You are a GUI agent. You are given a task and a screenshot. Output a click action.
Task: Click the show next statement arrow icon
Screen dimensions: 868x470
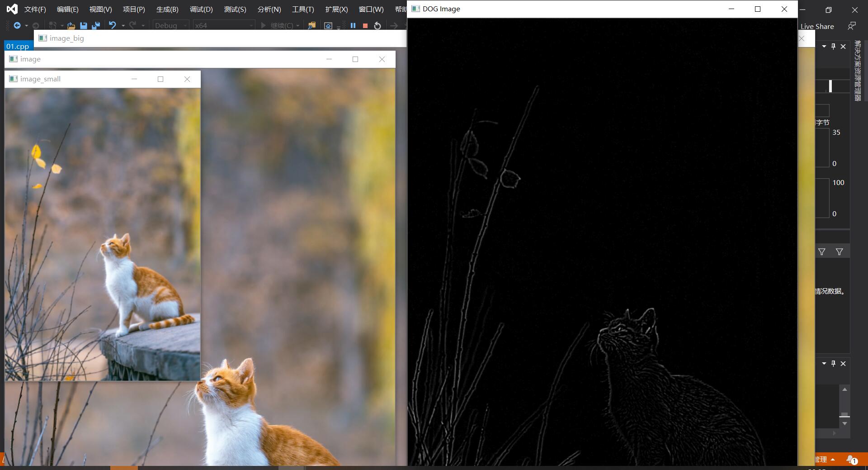tap(394, 25)
